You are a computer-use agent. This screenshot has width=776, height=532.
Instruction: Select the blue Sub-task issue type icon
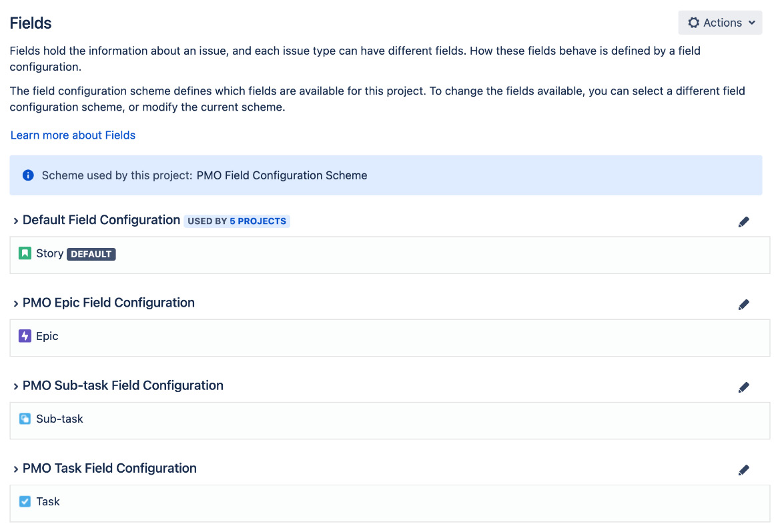(25, 419)
